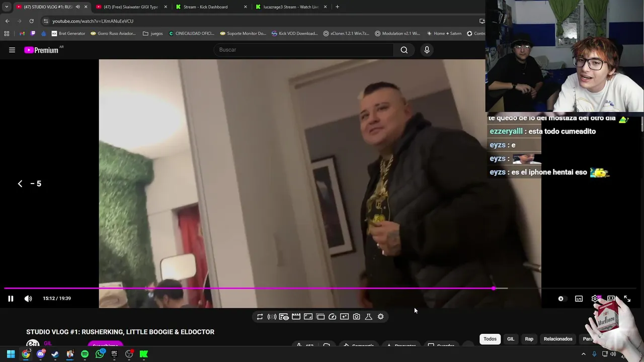Open Gorro Ruso Aviador bookmark
The height and width of the screenshot is (362, 644).
coord(113,34)
